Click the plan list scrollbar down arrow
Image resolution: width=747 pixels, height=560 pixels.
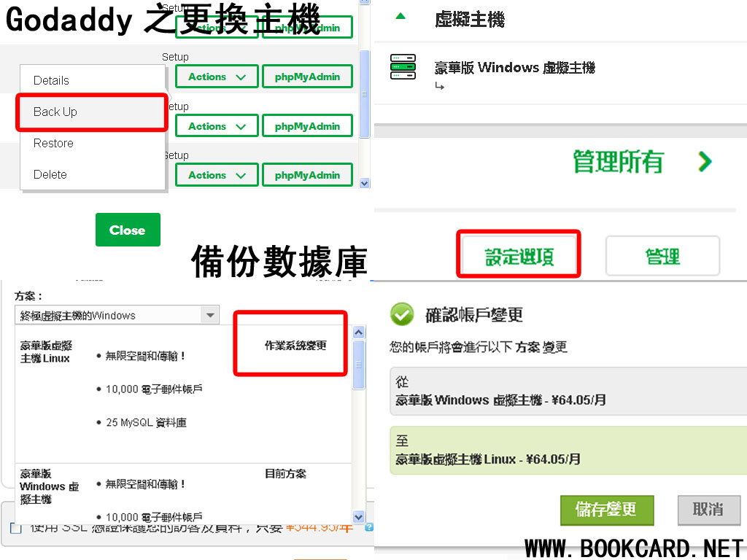point(358,516)
